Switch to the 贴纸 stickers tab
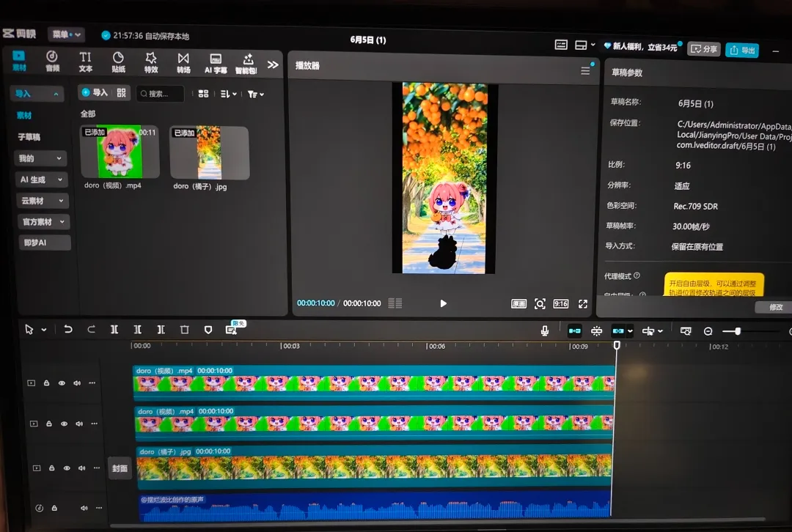The image size is (792, 532). pyautogui.click(x=118, y=62)
